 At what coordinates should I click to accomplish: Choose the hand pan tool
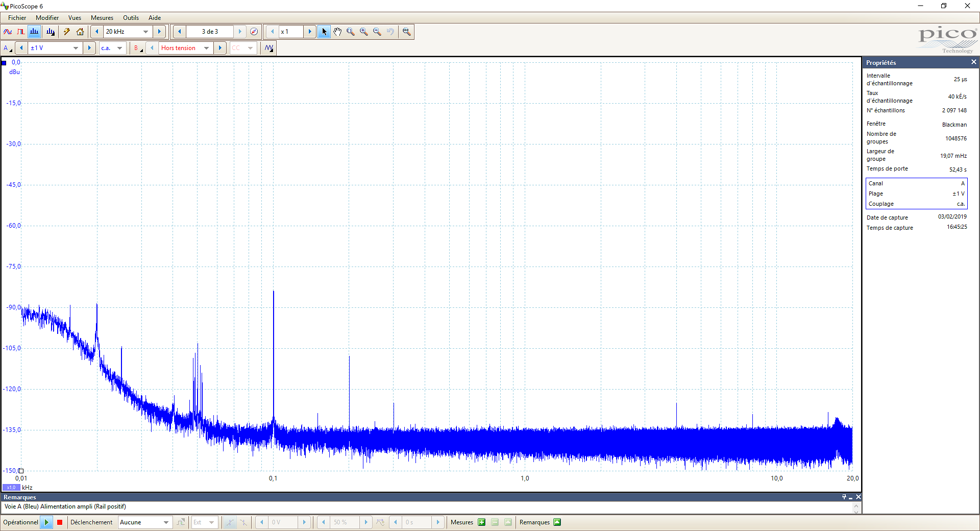coord(337,32)
